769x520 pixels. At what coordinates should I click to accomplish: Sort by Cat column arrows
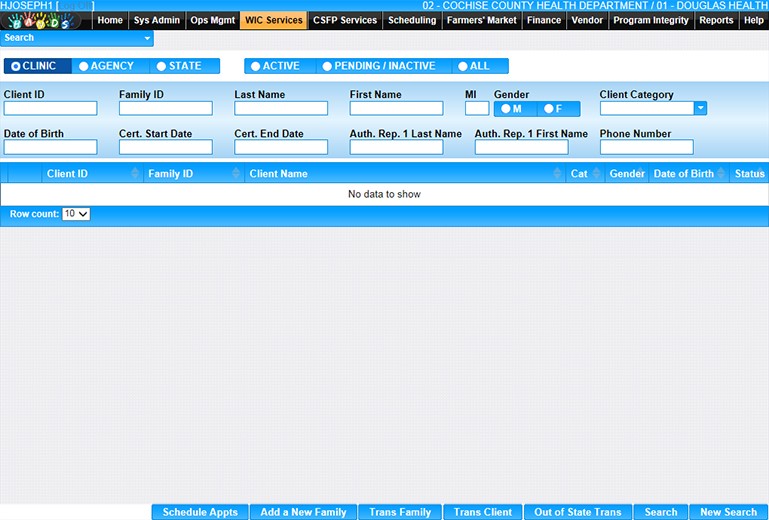click(x=597, y=174)
